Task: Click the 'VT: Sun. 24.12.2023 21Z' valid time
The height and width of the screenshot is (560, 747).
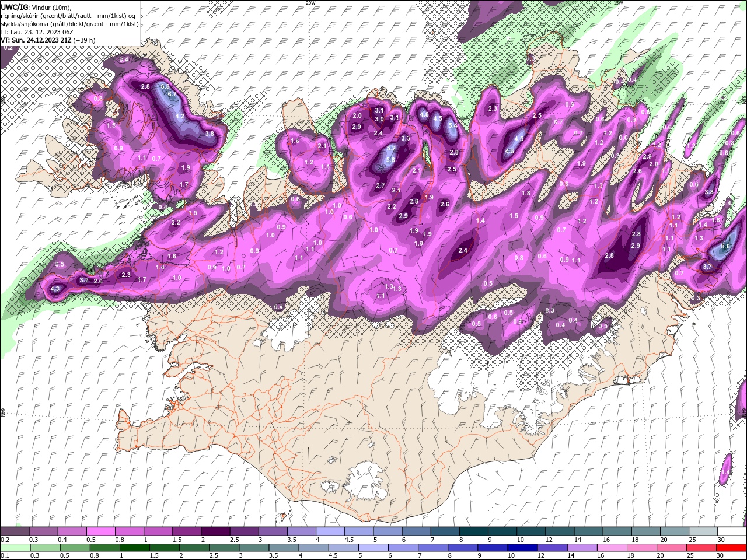Action: (36, 40)
